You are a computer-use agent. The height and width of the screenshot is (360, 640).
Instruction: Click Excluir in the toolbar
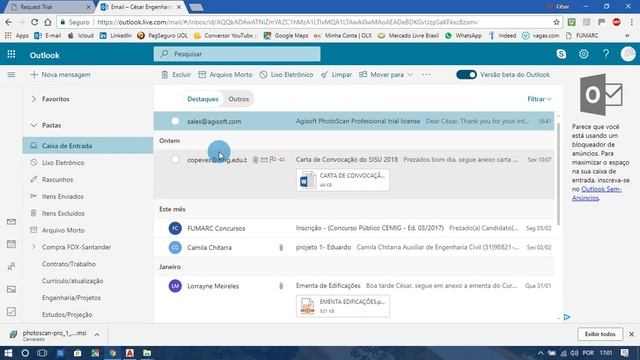(176, 75)
